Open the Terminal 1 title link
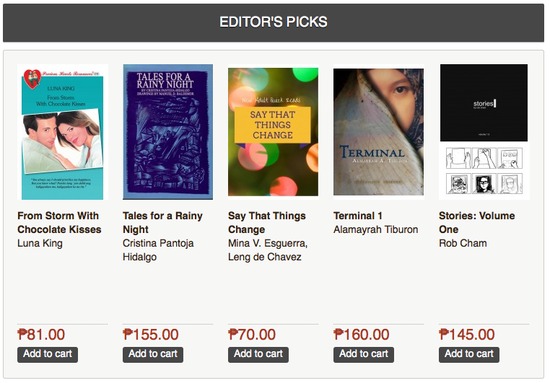Image resolution: width=550 pixels, height=383 pixels. [358, 216]
